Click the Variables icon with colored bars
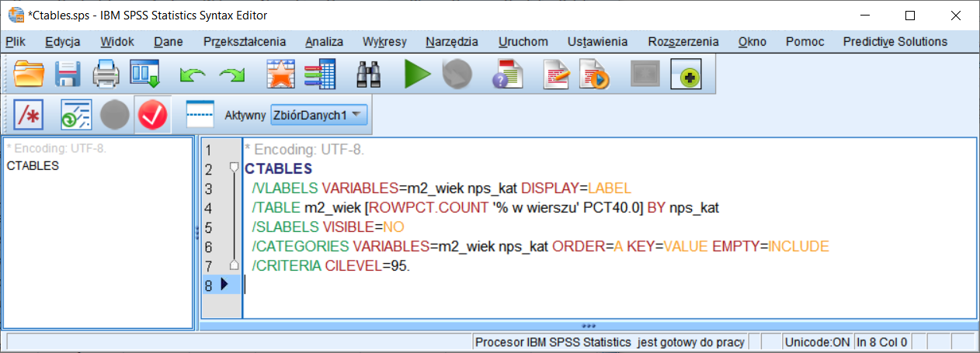 pos(319,75)
